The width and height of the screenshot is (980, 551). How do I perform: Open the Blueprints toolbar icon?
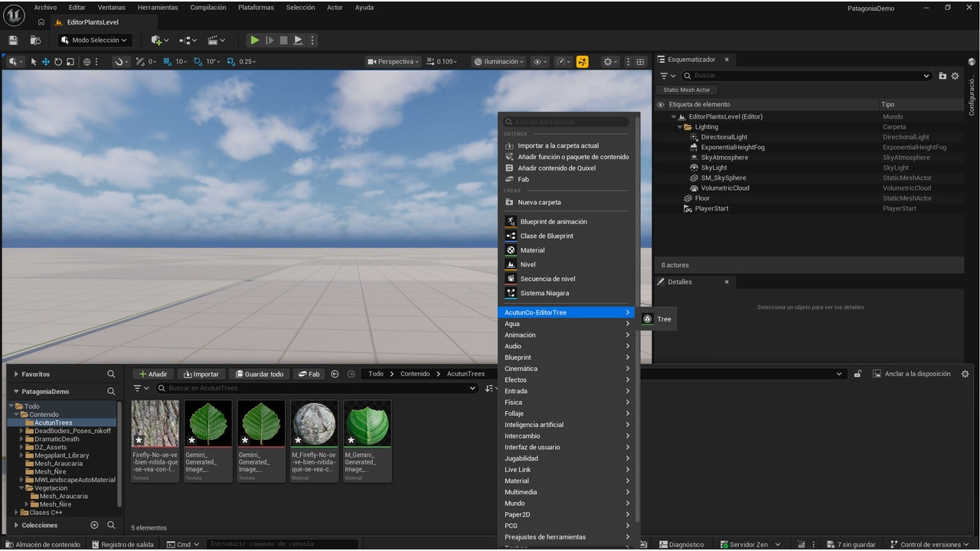pyautogui.click(x=188, y=40)
